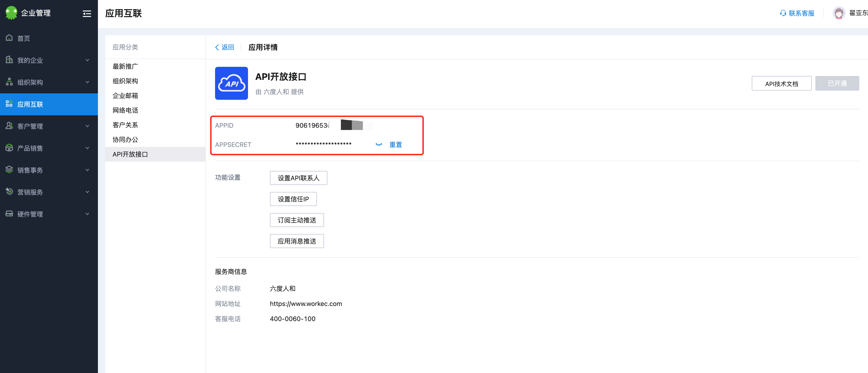
Task: Click the 应用分类 panel heading
Action: click(125, 47)
